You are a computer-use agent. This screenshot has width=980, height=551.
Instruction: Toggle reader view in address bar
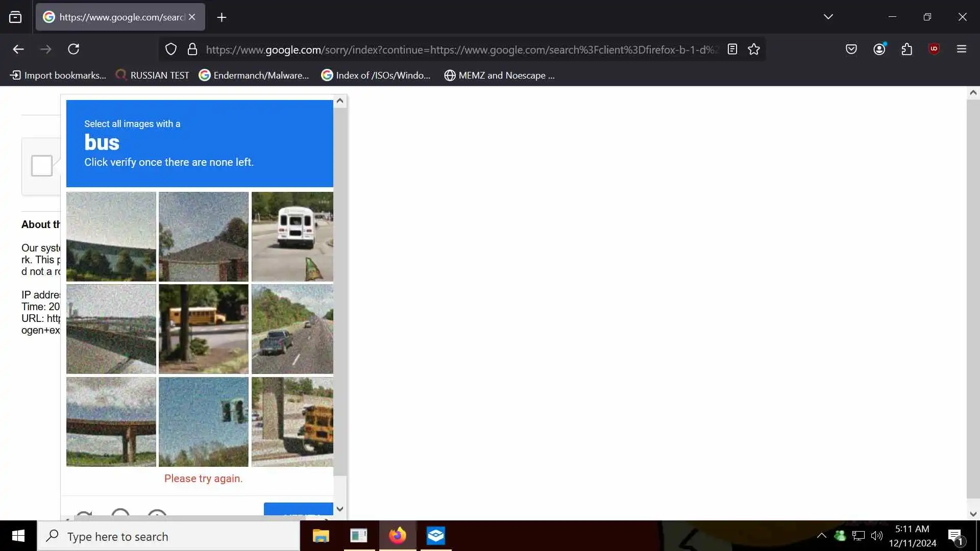tap(732, 49)
